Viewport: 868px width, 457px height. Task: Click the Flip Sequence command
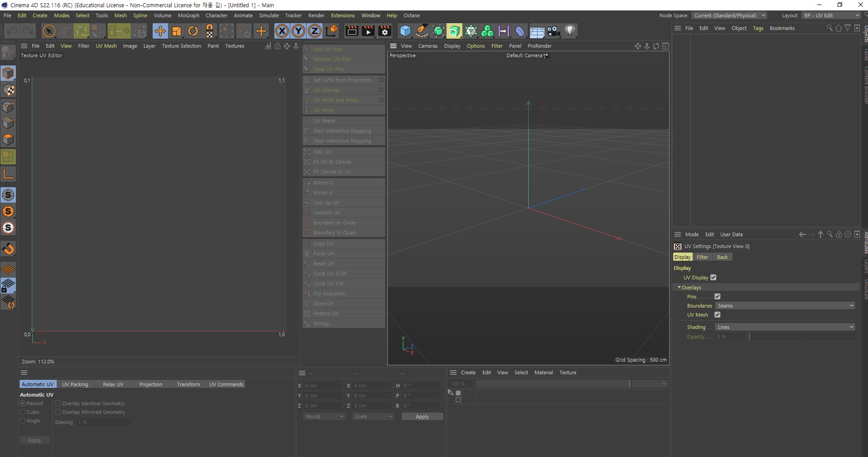[x=344, y=293]
